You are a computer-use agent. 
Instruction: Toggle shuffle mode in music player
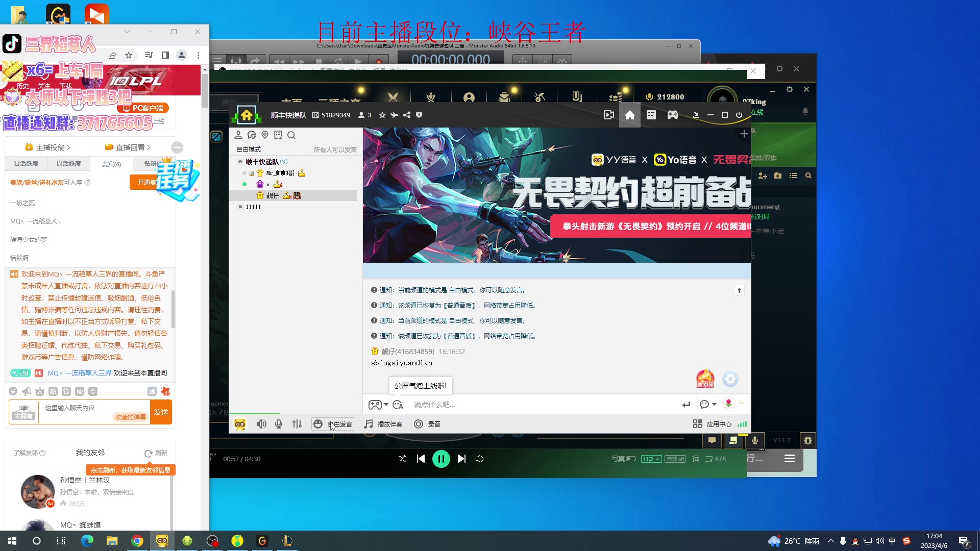click(402, 459)
